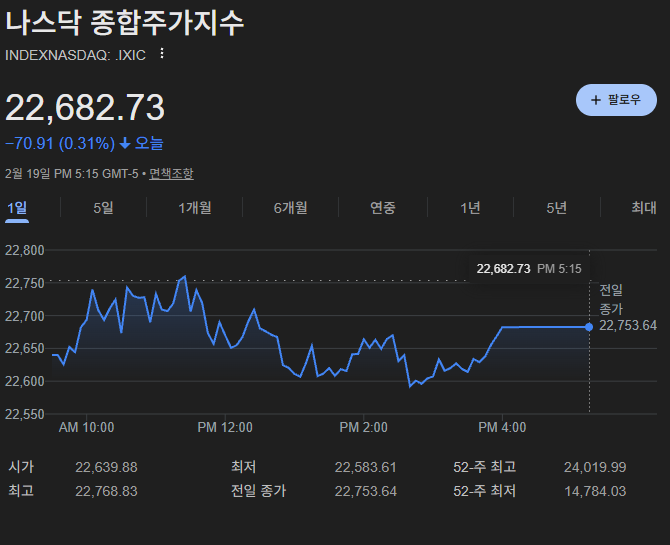Click the 나스닥 종합주가지수 title

click(125, 23)
